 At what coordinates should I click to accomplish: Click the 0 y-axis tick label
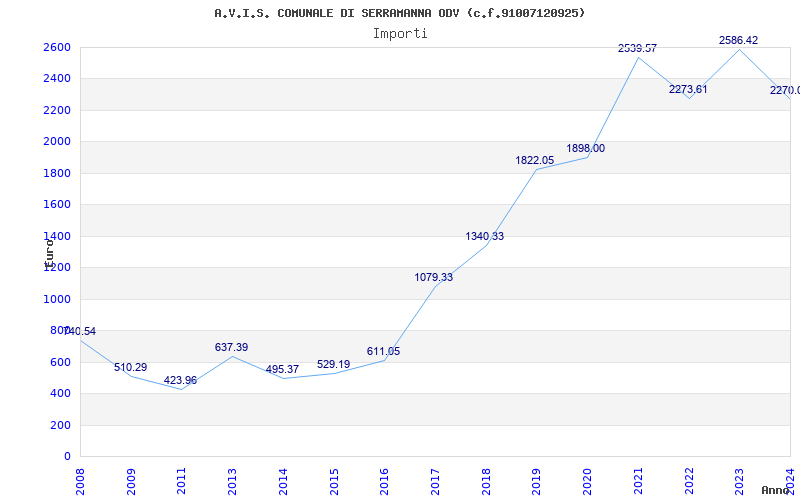coord(67,456)
